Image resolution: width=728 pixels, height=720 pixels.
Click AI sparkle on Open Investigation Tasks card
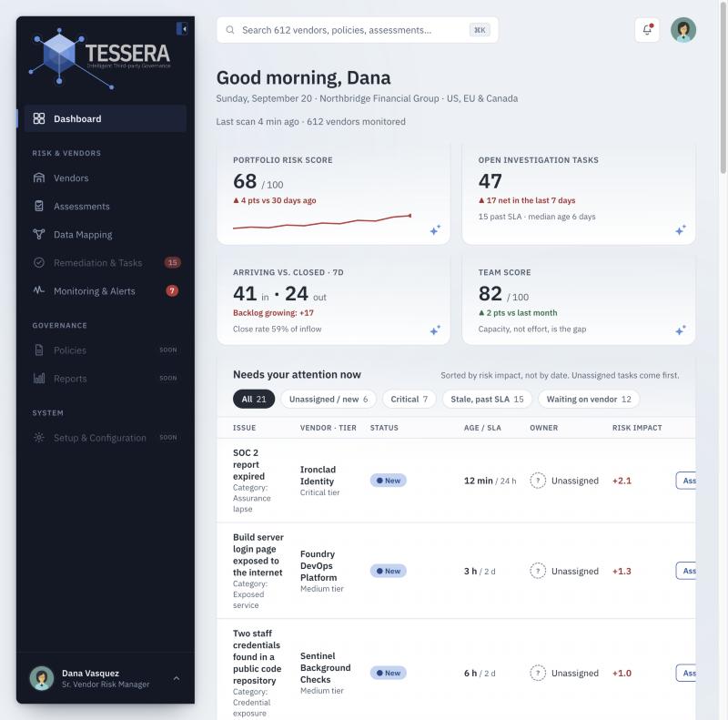[680, 229]
